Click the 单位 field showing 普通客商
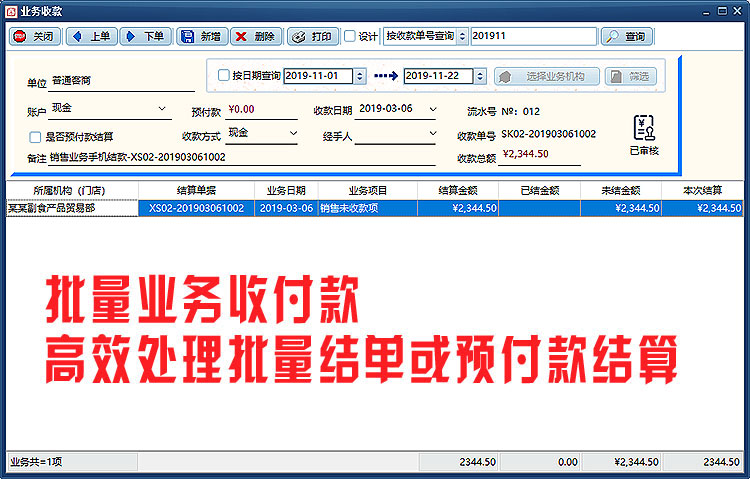 coord(121,81)
